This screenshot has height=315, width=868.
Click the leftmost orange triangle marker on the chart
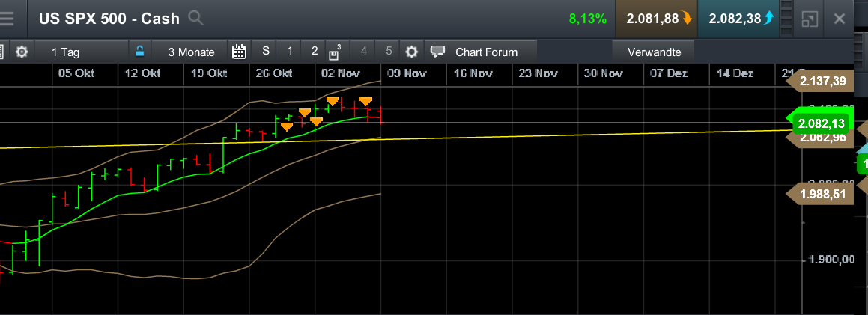[286, 126]
